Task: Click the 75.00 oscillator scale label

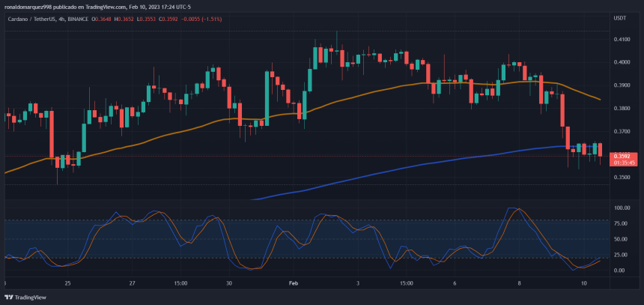Action: (622, 223)
